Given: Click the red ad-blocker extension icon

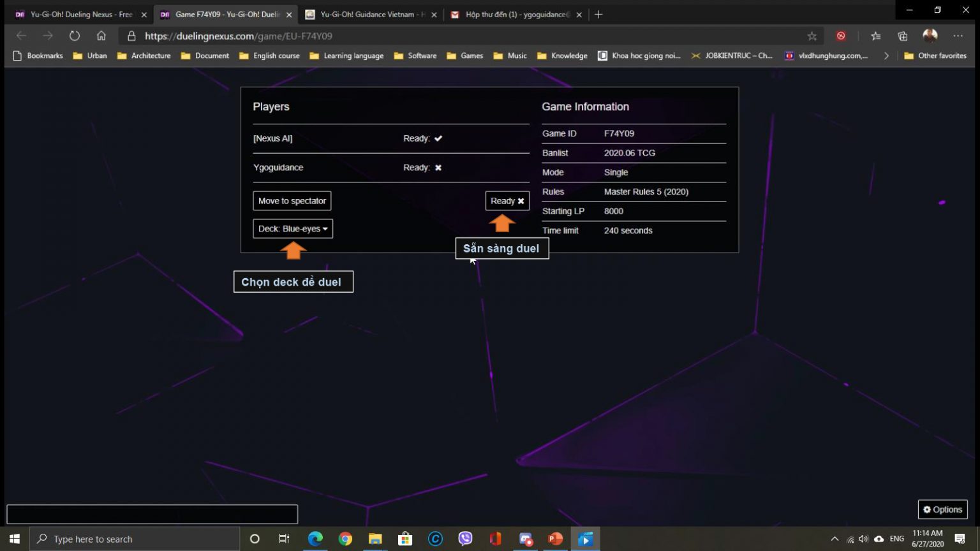Looking at the screenshot, I should coord(841,36).
